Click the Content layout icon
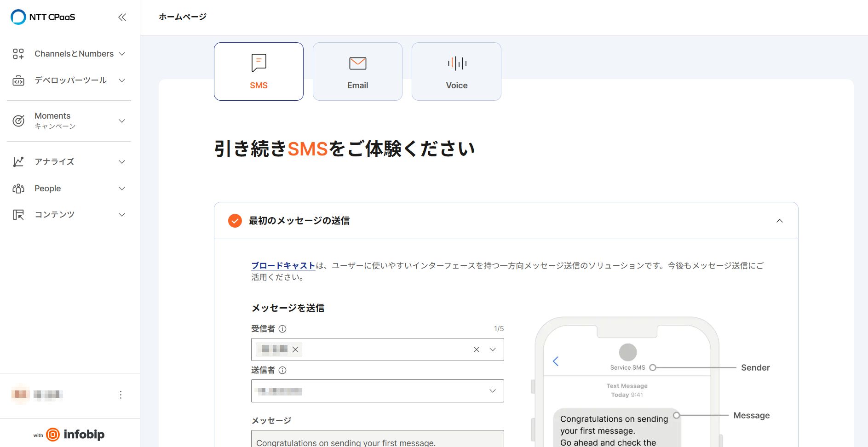Viewport: 868px width, 447px height. tap(18, 215)
